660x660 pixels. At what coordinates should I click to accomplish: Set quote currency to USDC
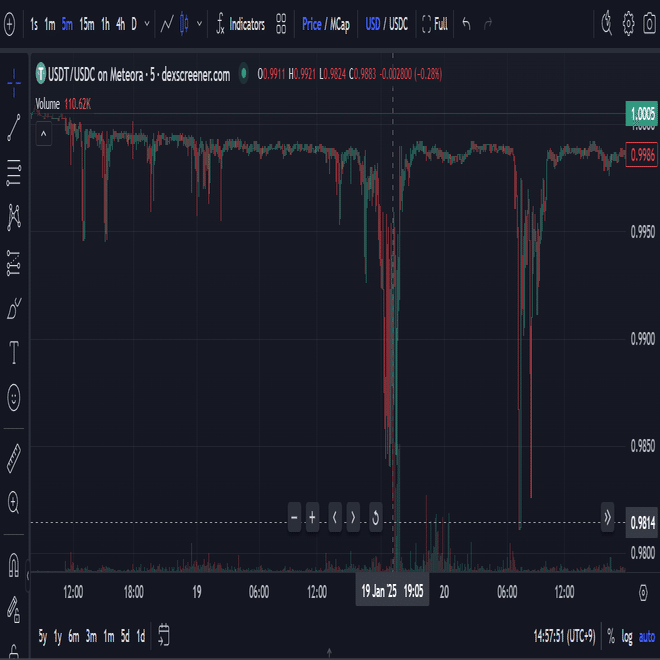click(x=398, y=24)
